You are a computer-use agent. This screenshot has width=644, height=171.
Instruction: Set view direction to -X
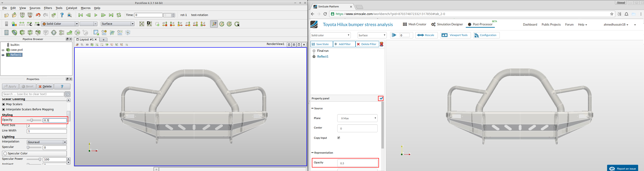coord(173,24)
